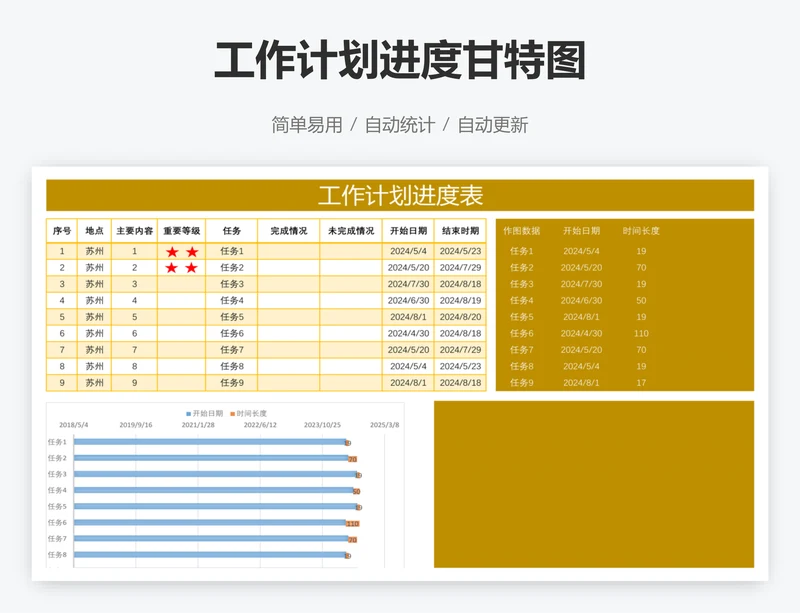
Task: Select start date 2024/4/30 in main table 任务6 row
Action: (x=408, y=333)
